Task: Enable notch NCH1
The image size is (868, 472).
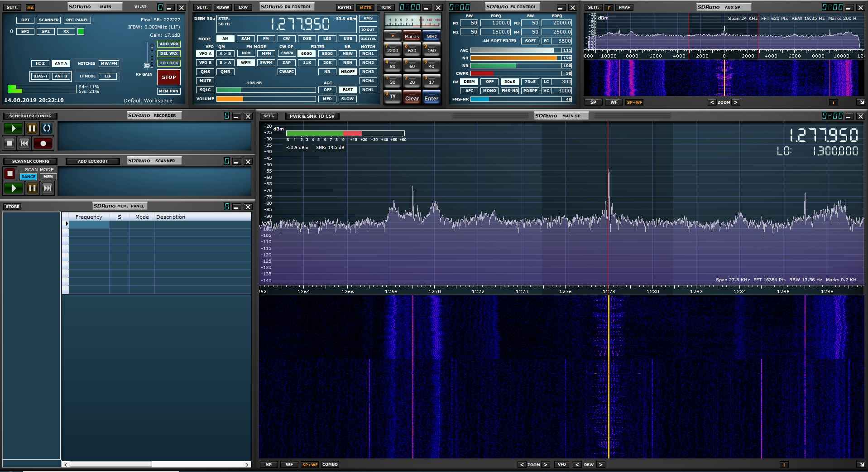Action: point(368,53)
